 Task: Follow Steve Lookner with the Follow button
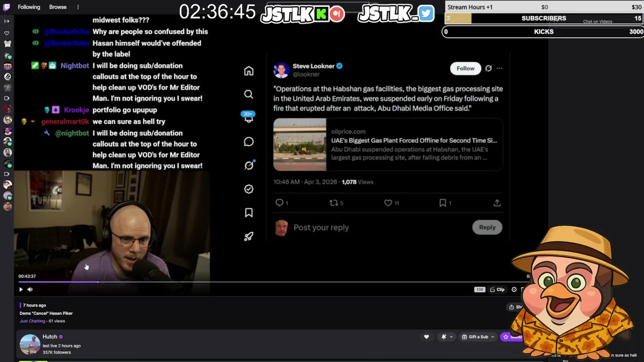point(465,68)
